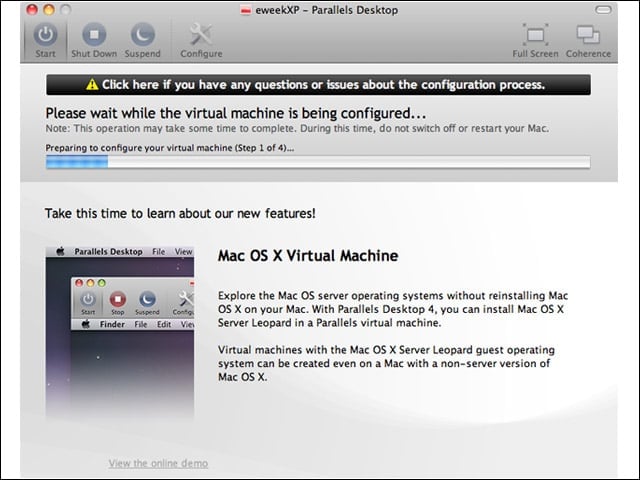Screen dimensions: 640x480
Task: Click the 'Preparing to configure your virtual machine' status
Action: (x=170, y=148)
